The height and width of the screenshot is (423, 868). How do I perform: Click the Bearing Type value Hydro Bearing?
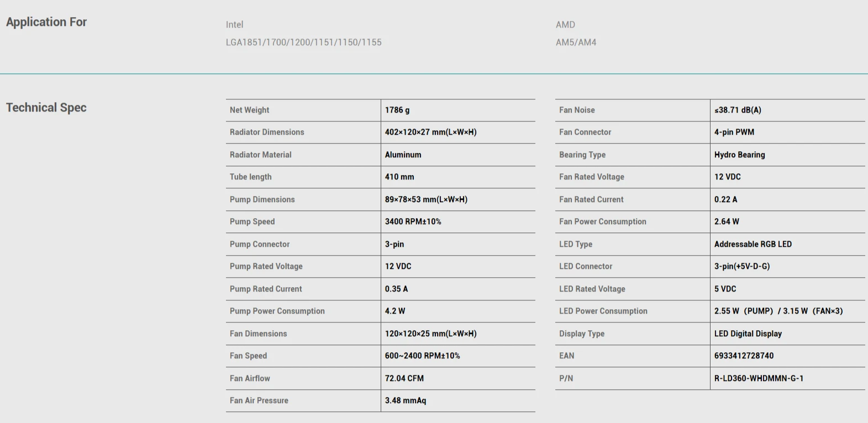pos(739,155)
